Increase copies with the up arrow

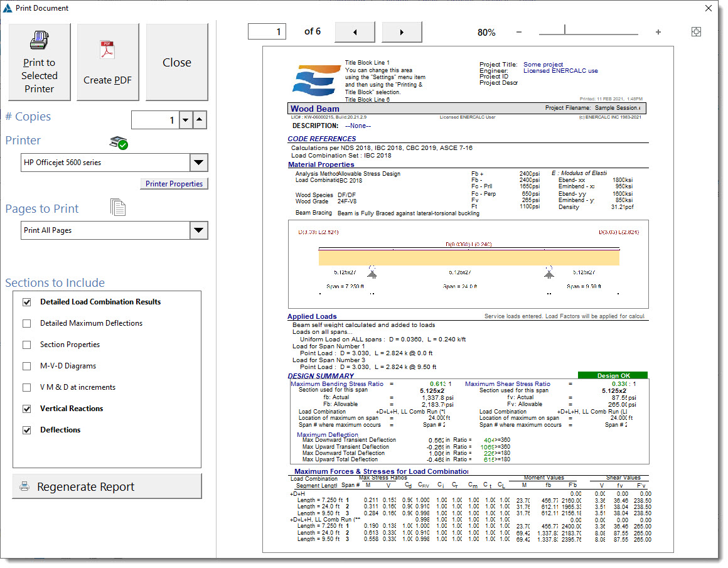(x=200, y=120)
